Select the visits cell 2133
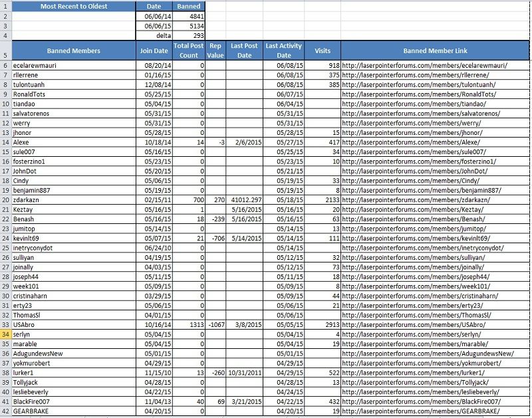Viewport: 532px width, 418px height. tap(323, 200)
